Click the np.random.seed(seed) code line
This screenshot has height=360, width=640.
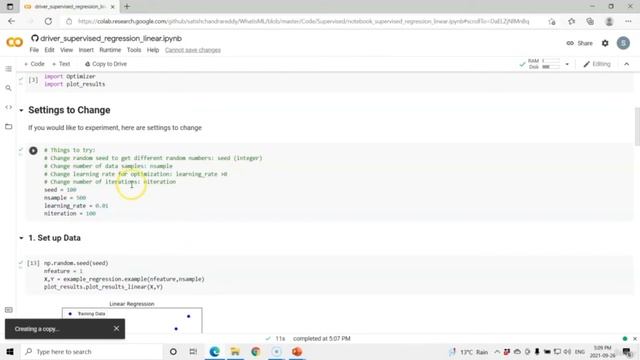tap(76, 263)
